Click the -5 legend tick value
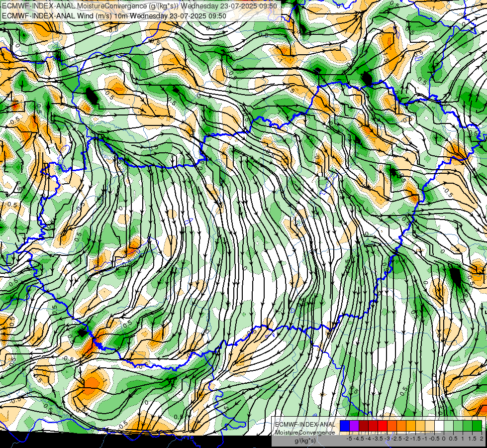The width and height of the screenshot is (487, 448). [x=350, y=439]
